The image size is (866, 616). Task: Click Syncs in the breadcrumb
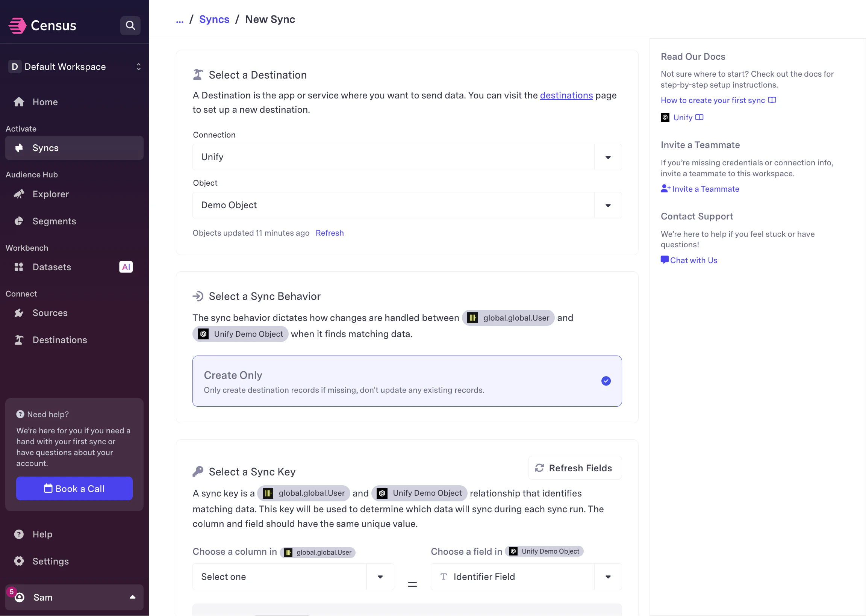pos(214,19)
